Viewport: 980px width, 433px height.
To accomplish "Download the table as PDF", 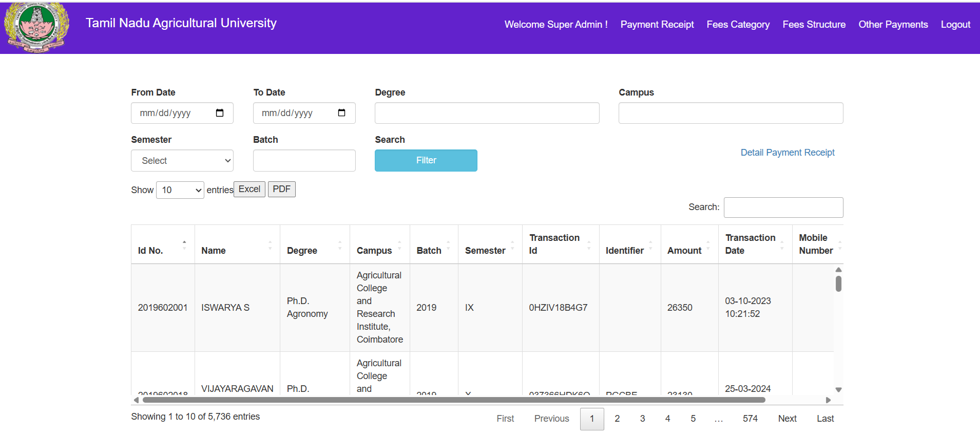I will (281, 189).
